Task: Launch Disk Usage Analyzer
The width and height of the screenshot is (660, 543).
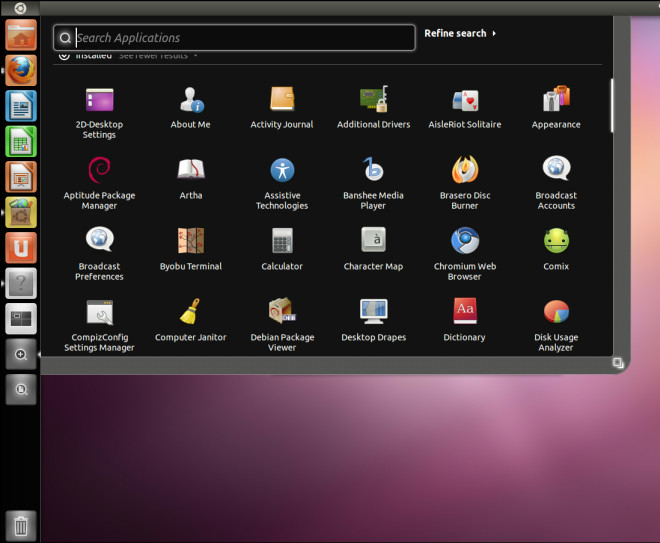Action: [556, 325]
